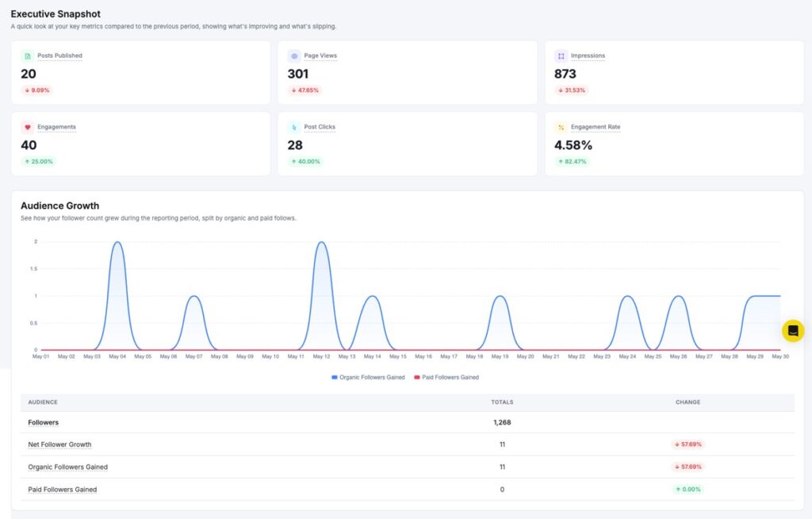Click the Page Views label
This screenshot has height=519, width=812.
pos(320,56)
